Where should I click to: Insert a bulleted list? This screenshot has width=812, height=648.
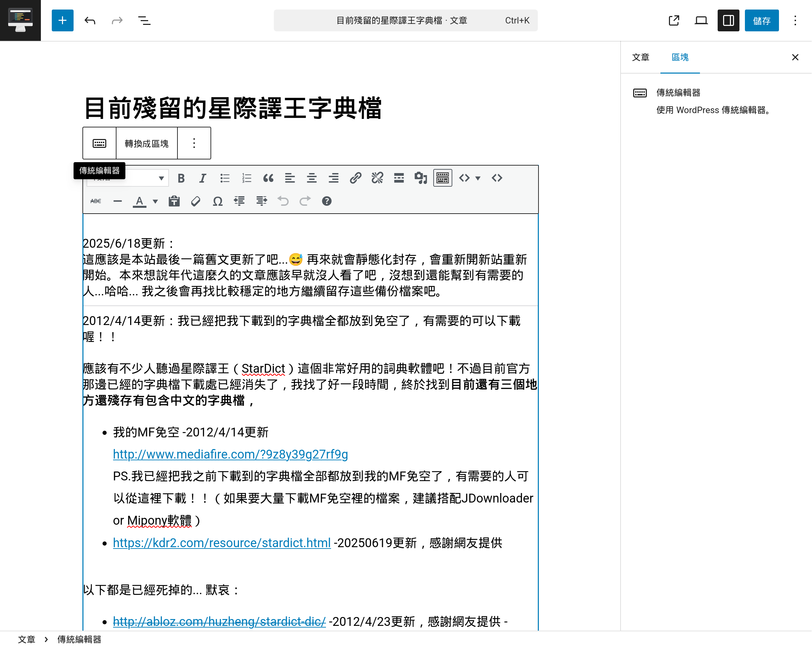coord(225,178)
